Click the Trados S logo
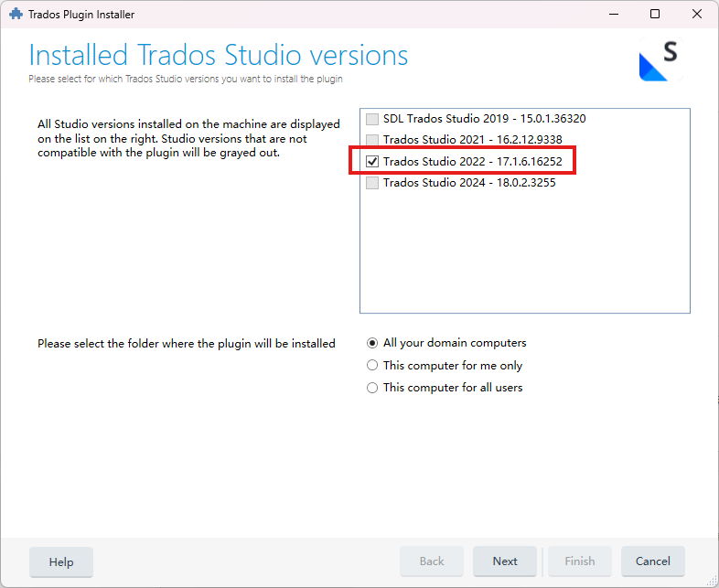 pyautogui.click(x=659, y=60)
